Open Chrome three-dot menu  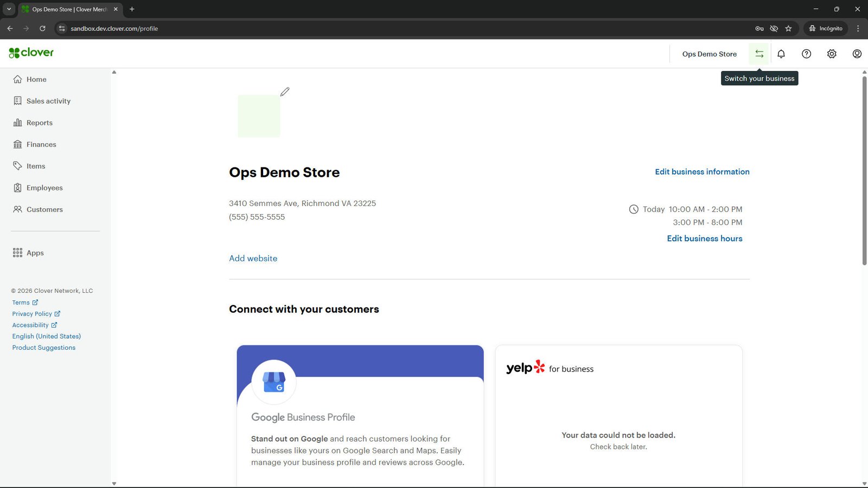pos(858,28)
